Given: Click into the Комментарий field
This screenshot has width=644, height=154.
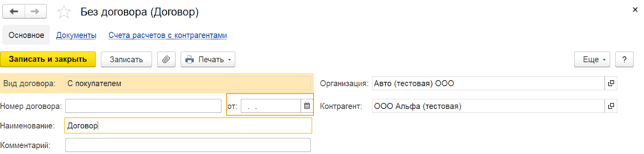Looking at the screenshot, I should point(188,145).
